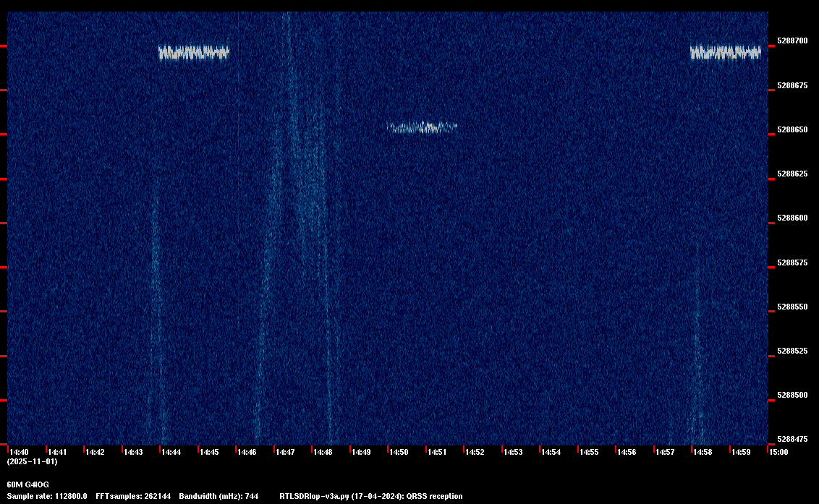The height and width of the screenshot is (504, 819).
Task: Click the 14:49 time axis label
Action: [x=361, y=452]
